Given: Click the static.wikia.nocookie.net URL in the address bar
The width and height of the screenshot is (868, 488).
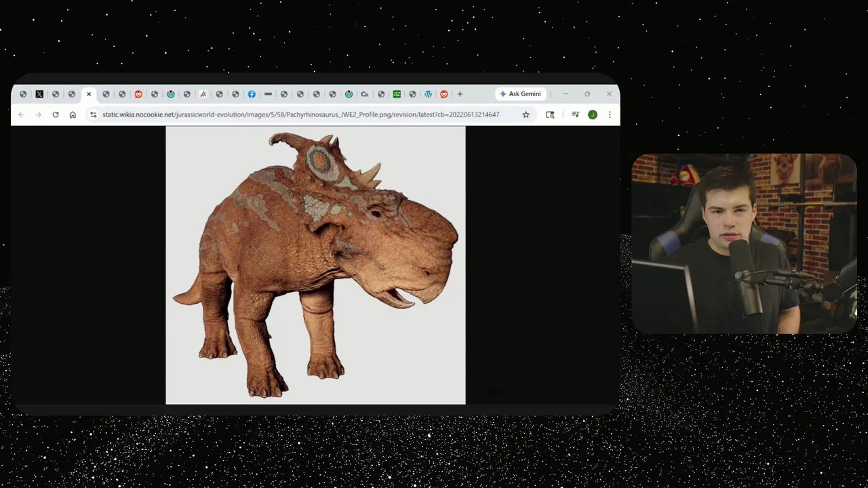Looking at the screenshot, I should point(300,115).
